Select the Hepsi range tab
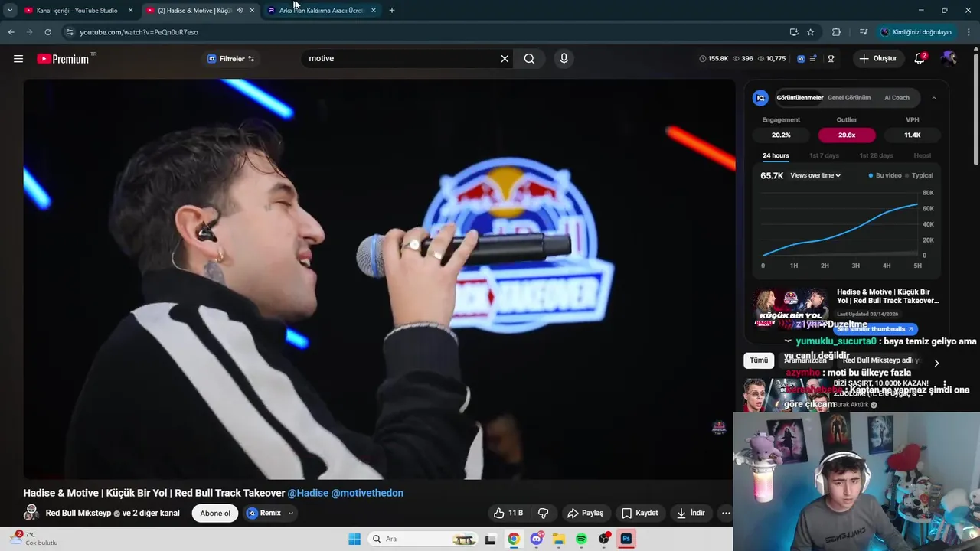980x551 pixels. (x=922, y=155)
